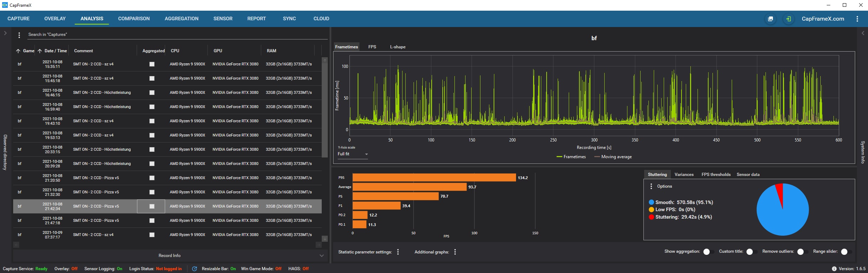Toggle the Show aggregation switch
This screenshot has width=868, height=273.
708,252
